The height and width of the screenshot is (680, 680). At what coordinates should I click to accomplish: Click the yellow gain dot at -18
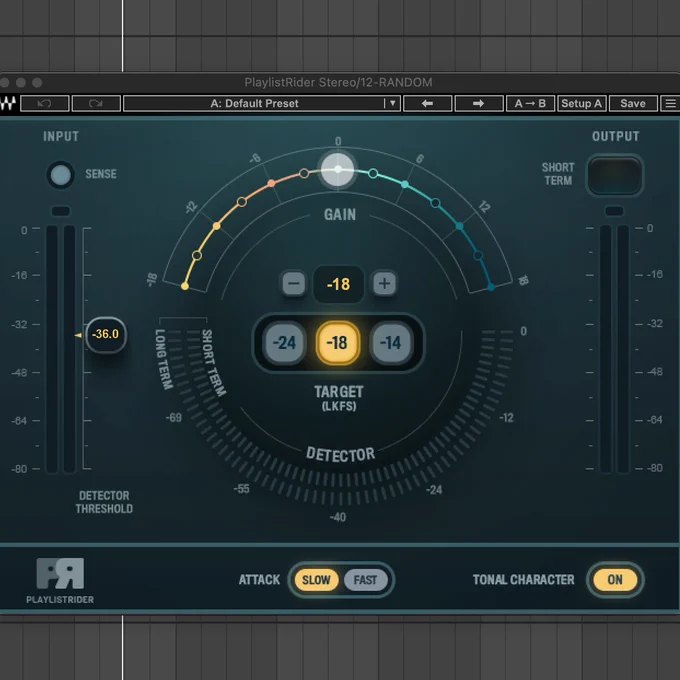[185, 286]
